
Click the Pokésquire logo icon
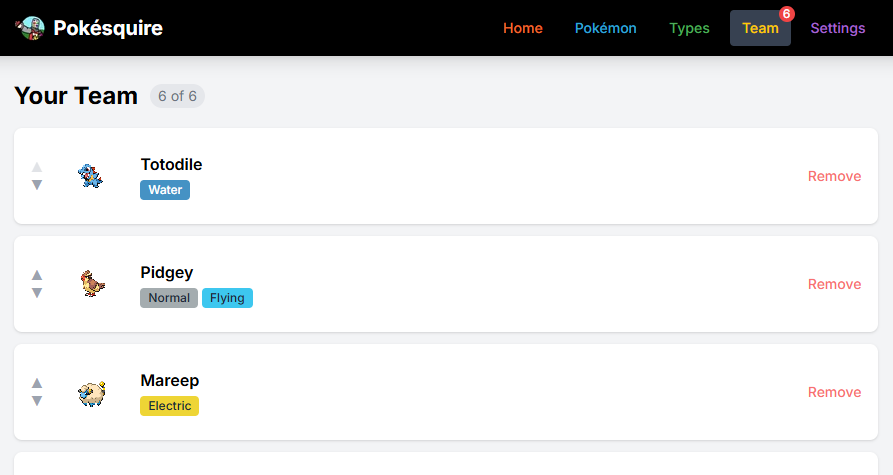(x=30, y=28)
